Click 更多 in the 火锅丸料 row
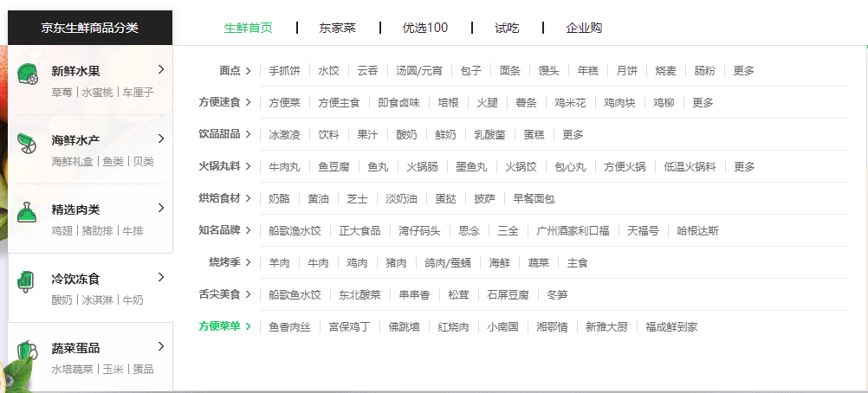The height and width of the screenshot is (393, 868). tap(744, 167)
